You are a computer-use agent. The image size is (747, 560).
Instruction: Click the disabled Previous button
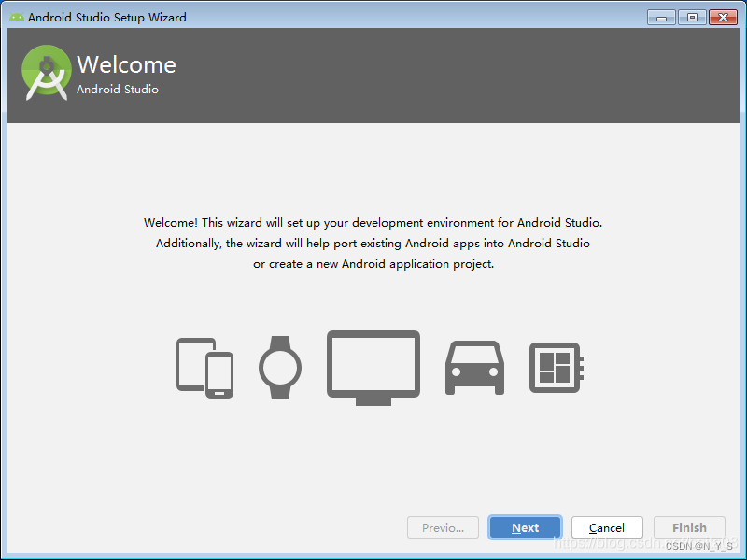pyautogui.click(x=443, y=527)
